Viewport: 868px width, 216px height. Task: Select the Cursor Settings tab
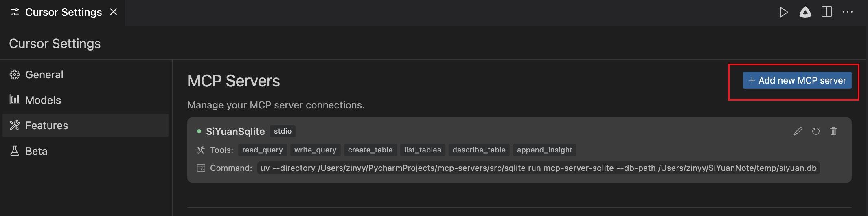tap(63, 12)
